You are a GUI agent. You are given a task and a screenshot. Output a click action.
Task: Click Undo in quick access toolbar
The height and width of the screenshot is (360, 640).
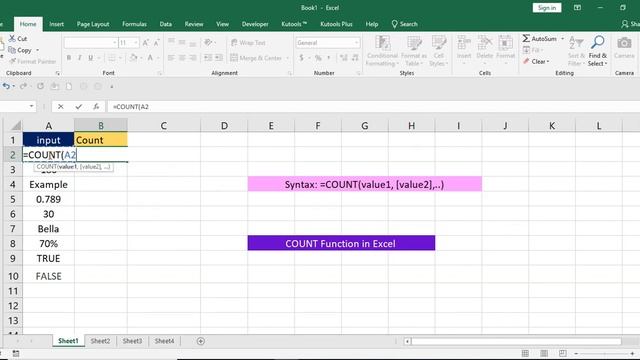pos(6,86)
